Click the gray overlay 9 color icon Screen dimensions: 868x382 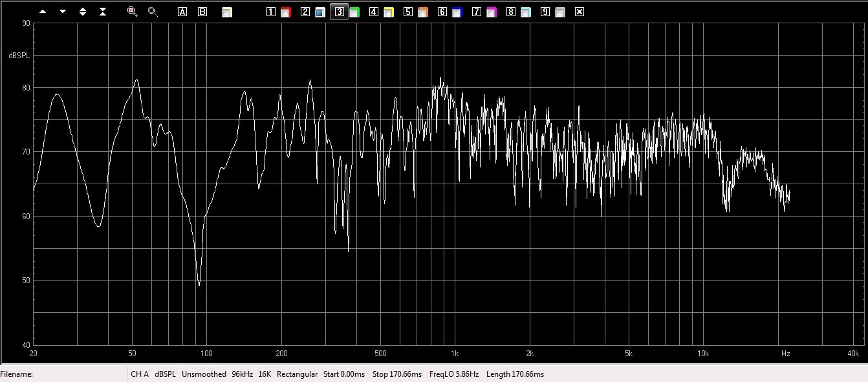click(559, 12)
